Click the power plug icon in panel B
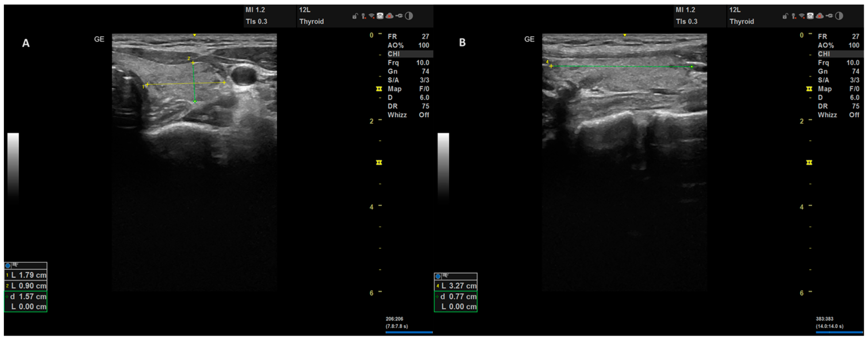The width and height of the screenshot is (868, 342). click(829, 16)
